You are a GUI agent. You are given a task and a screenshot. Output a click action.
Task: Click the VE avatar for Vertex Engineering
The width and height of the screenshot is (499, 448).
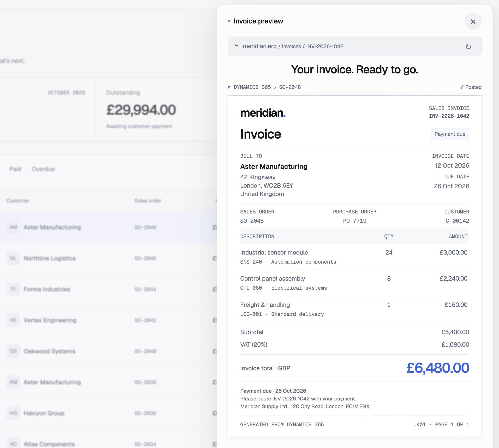pos(13,320)
